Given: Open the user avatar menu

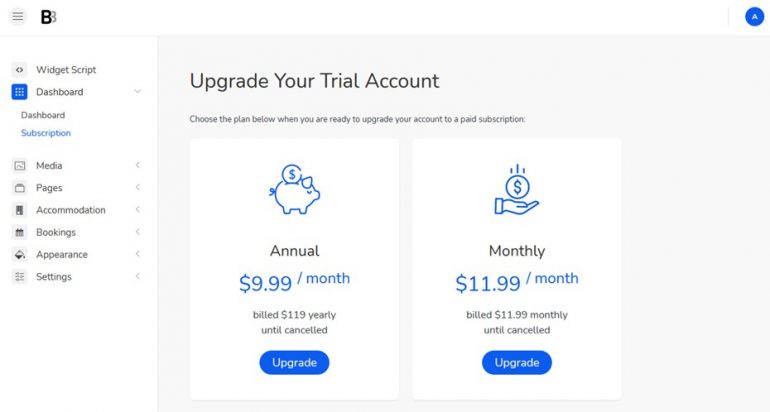Looking at the screenshot, I should click(x=754, y=17).
